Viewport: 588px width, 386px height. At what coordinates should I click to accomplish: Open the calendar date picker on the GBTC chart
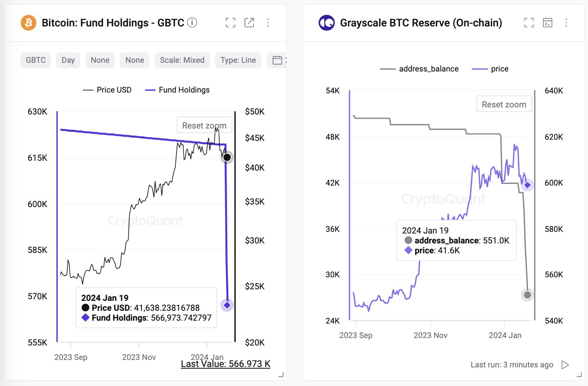tap(277, 60)
